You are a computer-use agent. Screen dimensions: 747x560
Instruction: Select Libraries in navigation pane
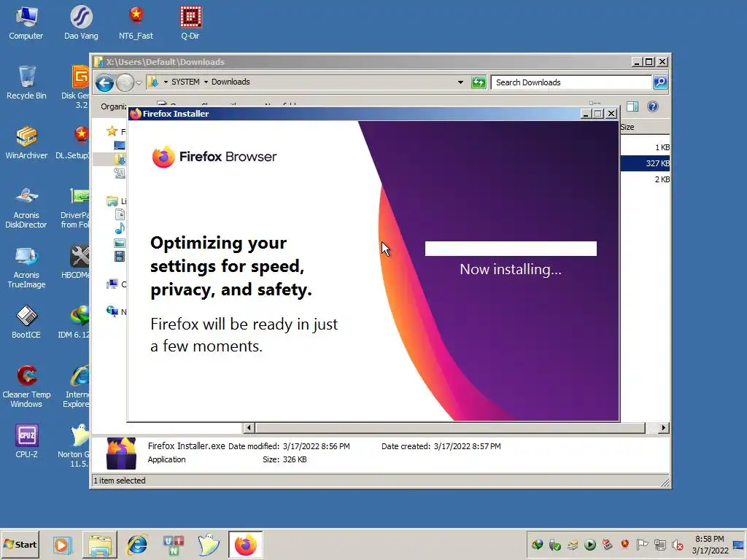coord(112,201)
